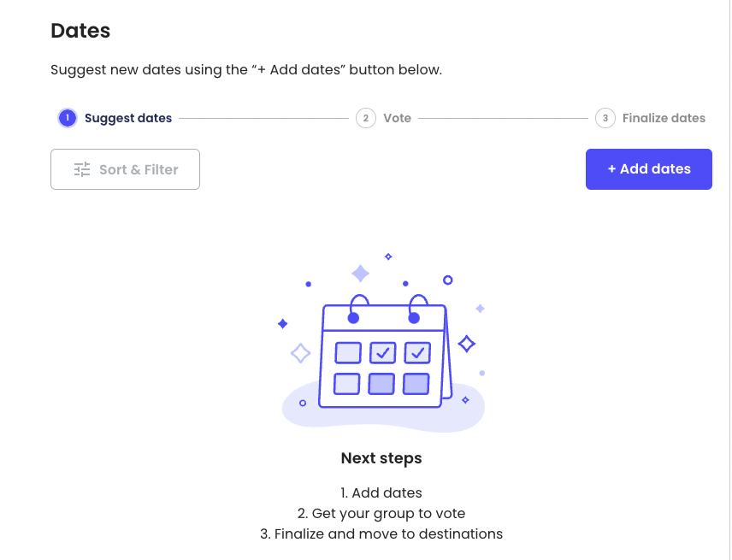Open the Sort & Filter options

click(x=125, y=169)
